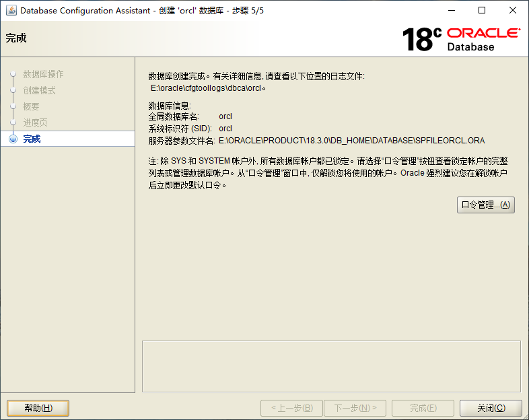
Task: Click the blue 完成 step indicator bullet
Action: click(x=13, y=139)
